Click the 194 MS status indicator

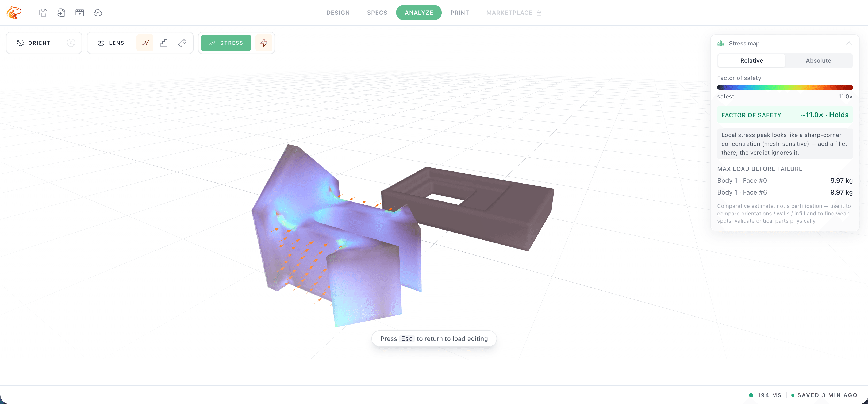(765, 395)
